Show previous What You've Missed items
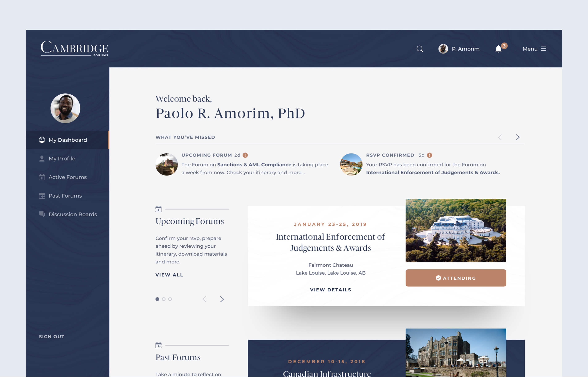 click(x=500, y=137)
